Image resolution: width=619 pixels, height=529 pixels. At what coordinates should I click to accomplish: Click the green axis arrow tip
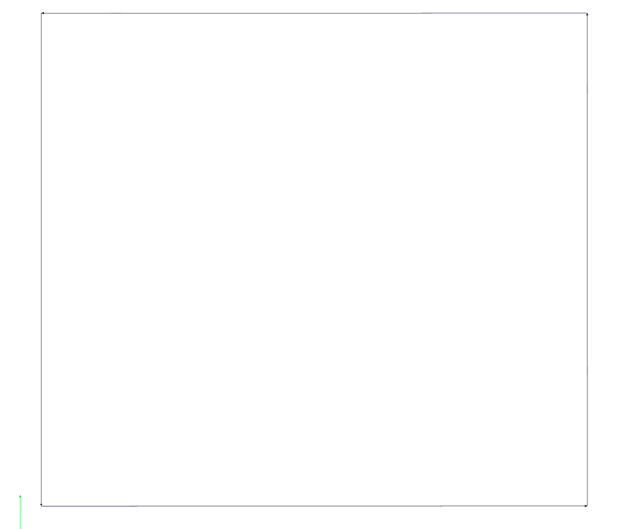(x=20, y=496)
